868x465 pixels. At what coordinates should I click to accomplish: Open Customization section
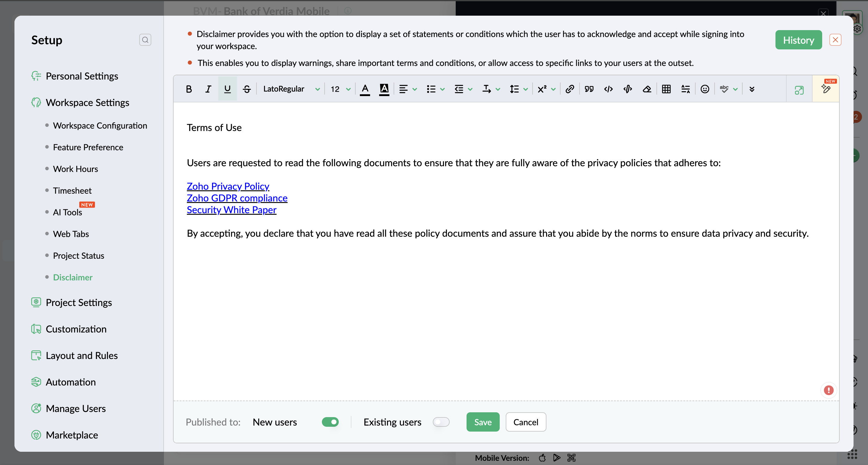click(x=76, y=329)
